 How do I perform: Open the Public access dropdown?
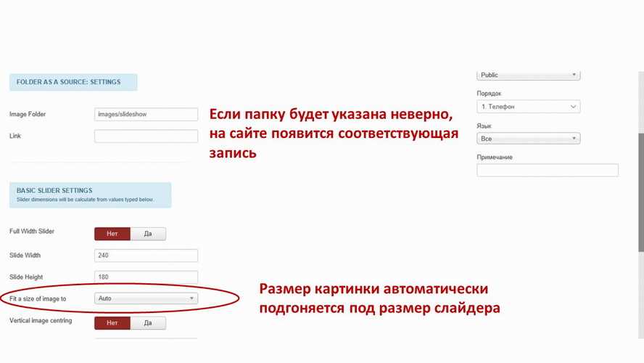coord(528,75)
